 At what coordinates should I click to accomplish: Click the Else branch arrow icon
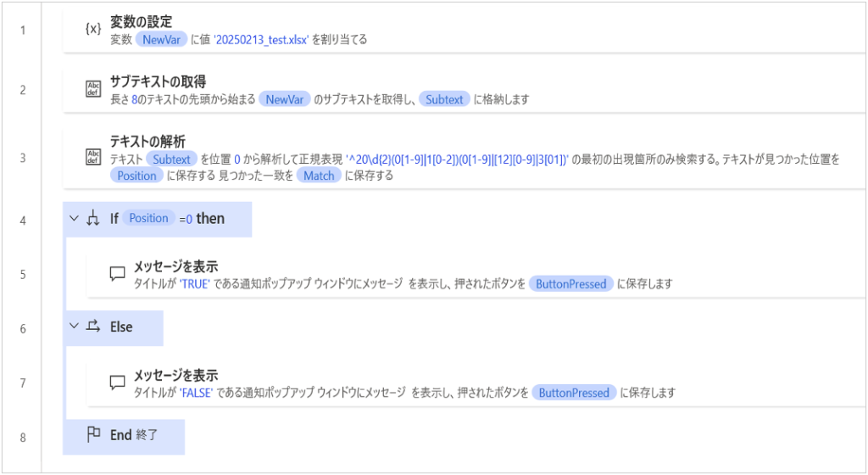click(x=93, y=327)
